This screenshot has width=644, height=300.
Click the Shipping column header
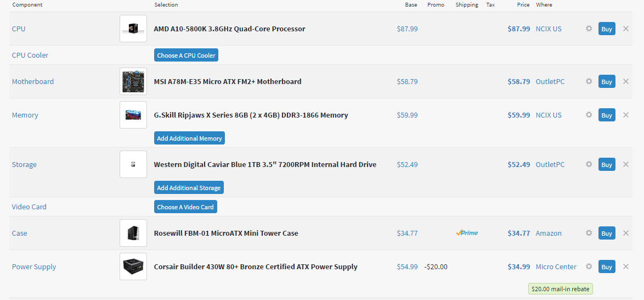point(467,5)
